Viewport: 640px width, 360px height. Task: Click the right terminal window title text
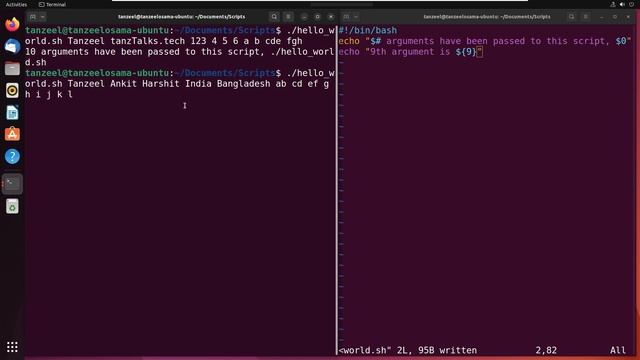coord(487,17)
